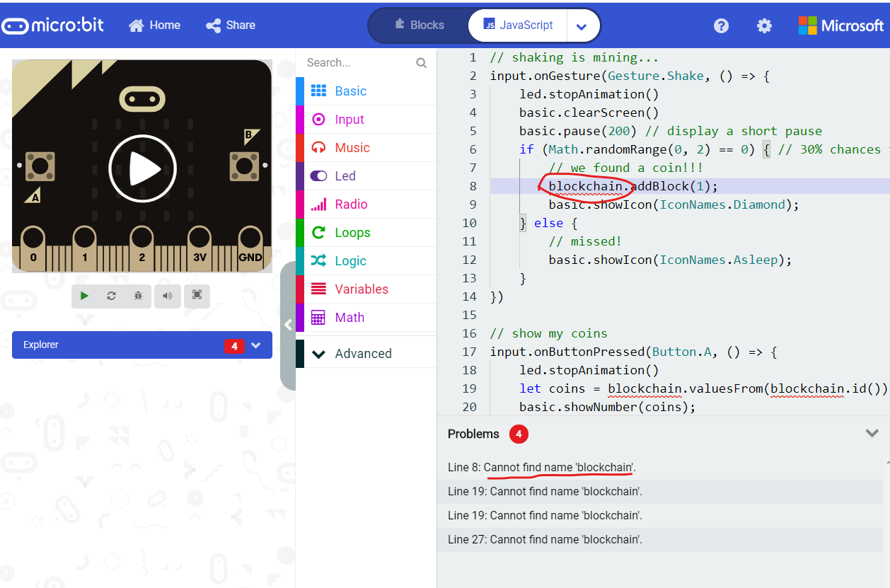Open the settings gear menu

click(764, 25)
